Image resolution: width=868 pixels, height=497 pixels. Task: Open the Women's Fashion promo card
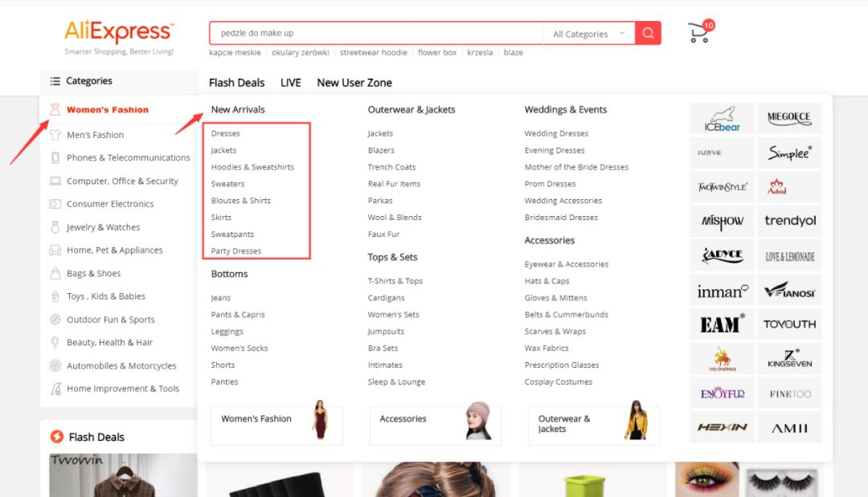click(276, 425)
